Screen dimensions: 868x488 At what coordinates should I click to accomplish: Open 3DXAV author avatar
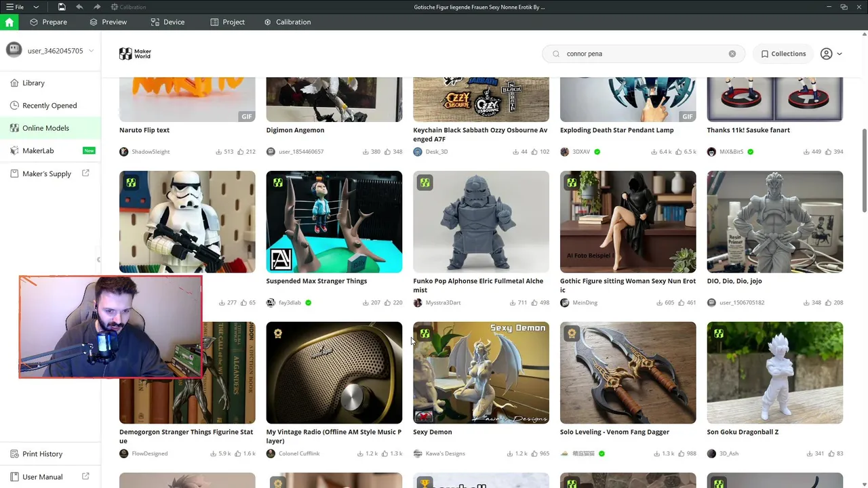[565, 152]
